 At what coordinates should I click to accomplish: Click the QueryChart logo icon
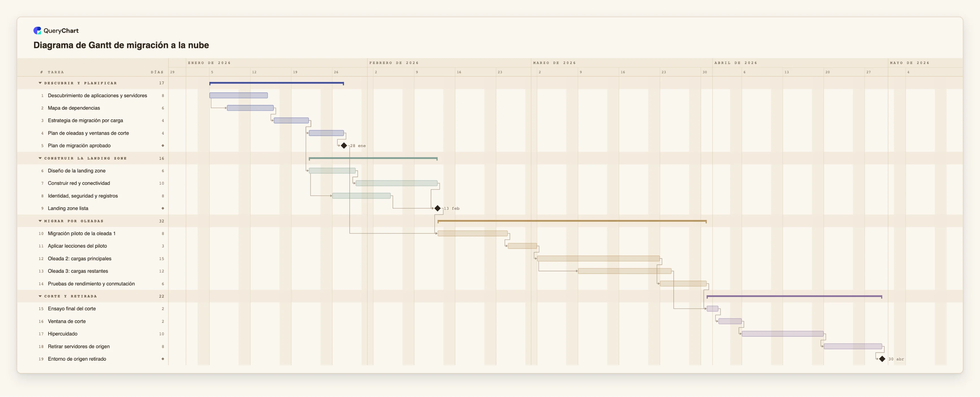tap(37, 30)
